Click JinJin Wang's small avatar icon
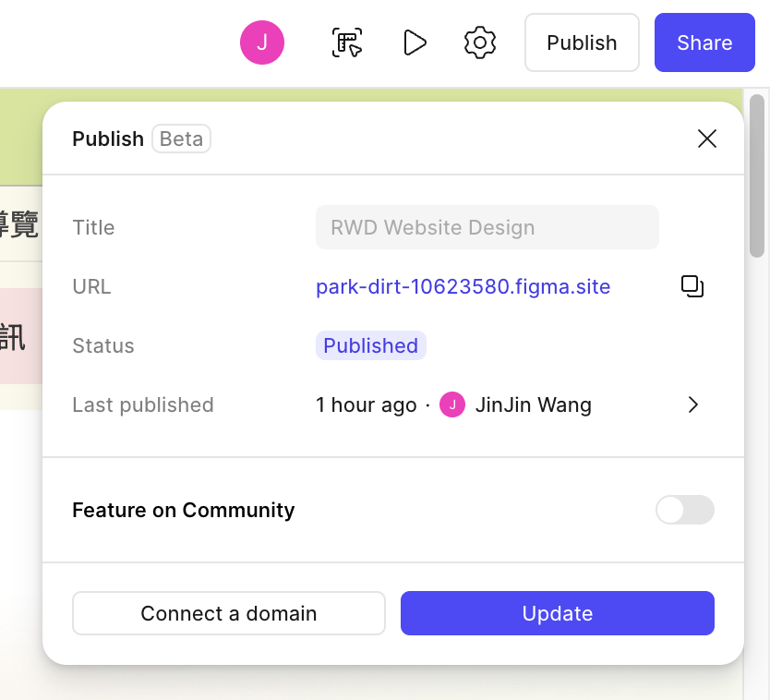The image size is (770, 700). tap(452, 404)
